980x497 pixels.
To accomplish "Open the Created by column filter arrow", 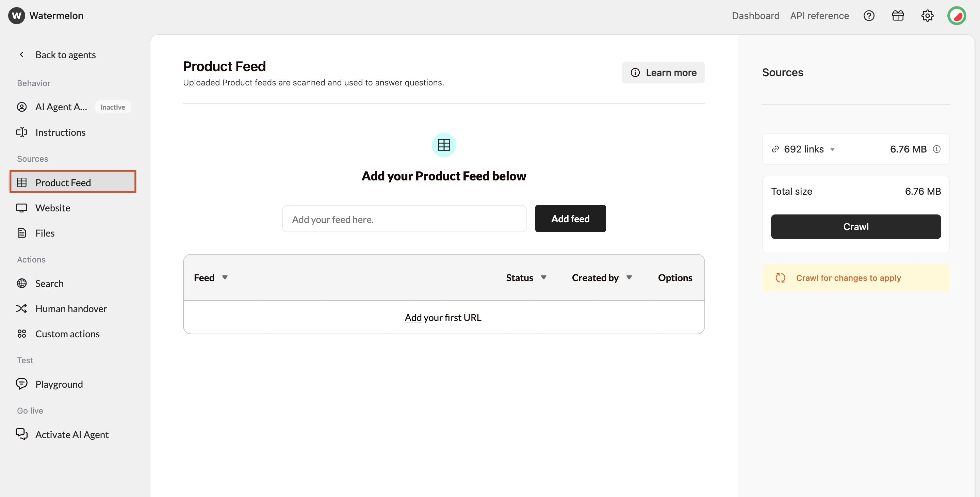I will tap(629, 277).
